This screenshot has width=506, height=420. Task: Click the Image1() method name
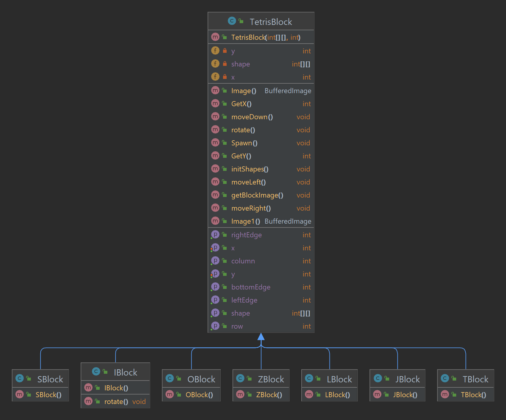click(x=246, y=221)
